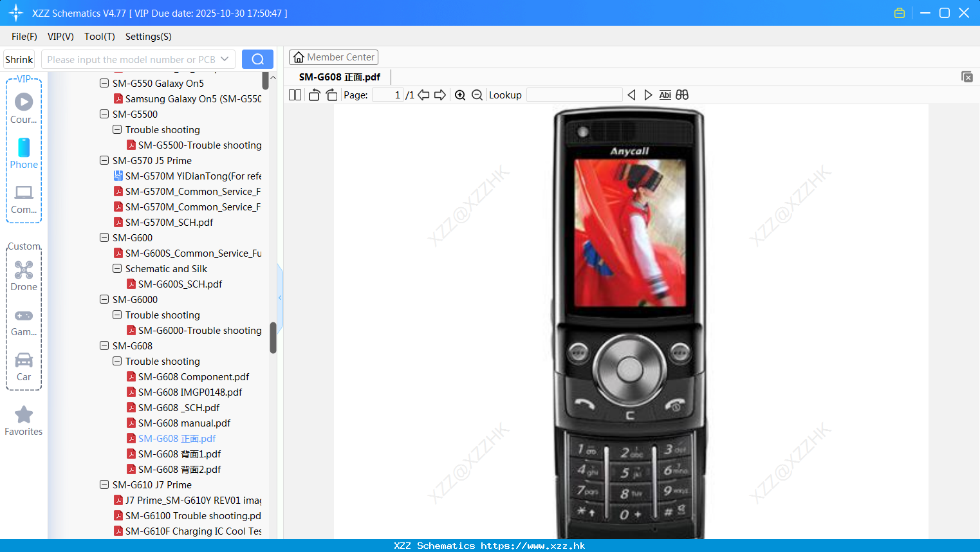
Task: Rotate page counterclockwise
Action: (x=314, y=95)
